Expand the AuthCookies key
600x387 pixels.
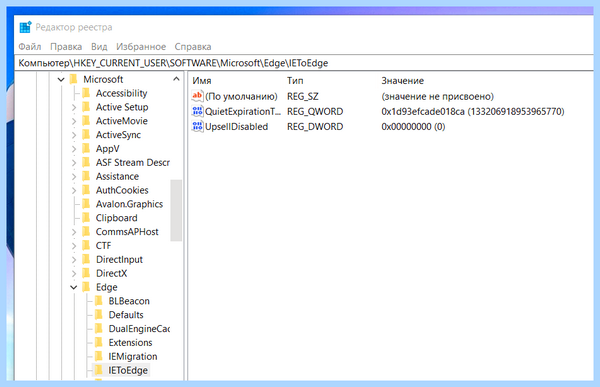(74, 190)
